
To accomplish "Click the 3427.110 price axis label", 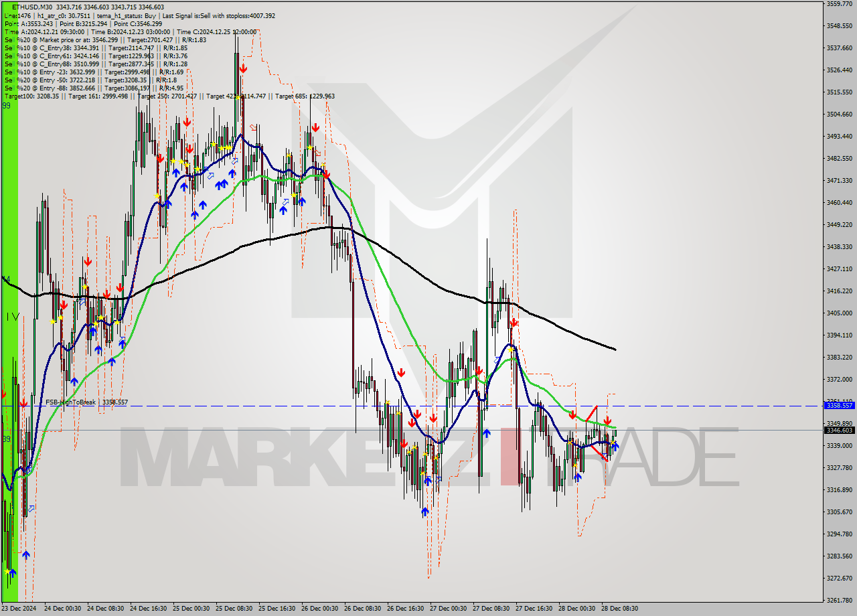I will point(839,268).
